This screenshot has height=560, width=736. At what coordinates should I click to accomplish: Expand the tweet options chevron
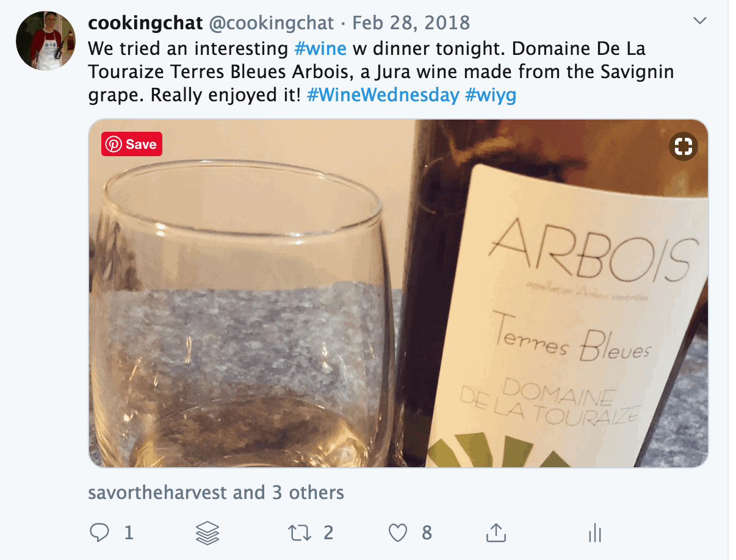(700, 21)
